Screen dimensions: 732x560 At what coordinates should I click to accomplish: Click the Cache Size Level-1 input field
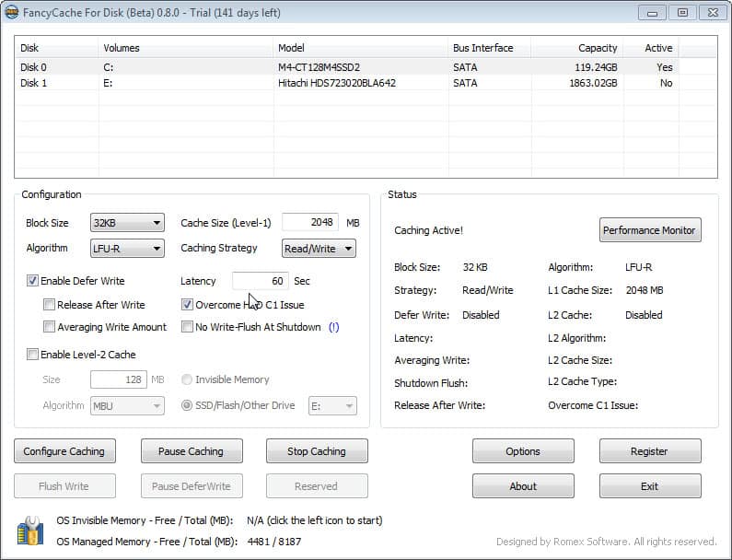[310, 222]
